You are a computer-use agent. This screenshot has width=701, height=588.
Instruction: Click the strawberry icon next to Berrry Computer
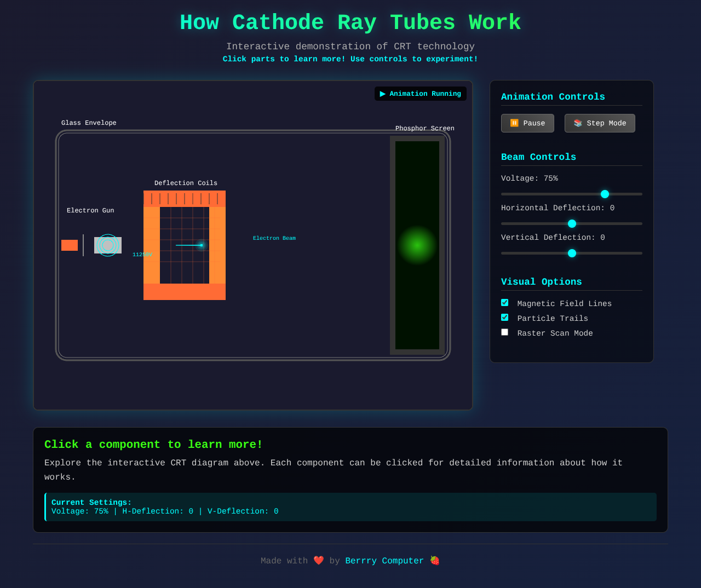click(434, 560)
